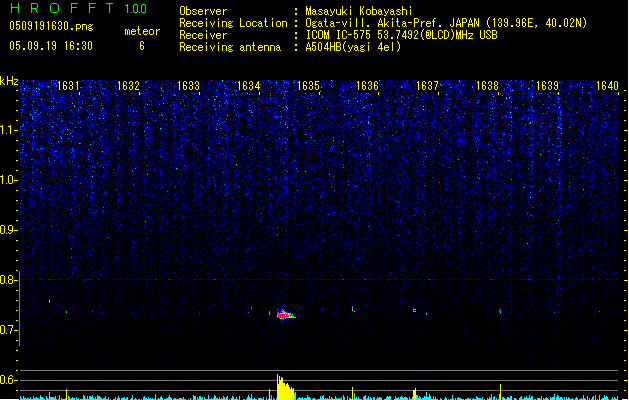Click time marker 1637
The width and height of the screenshot is (629, 400).
428,86
